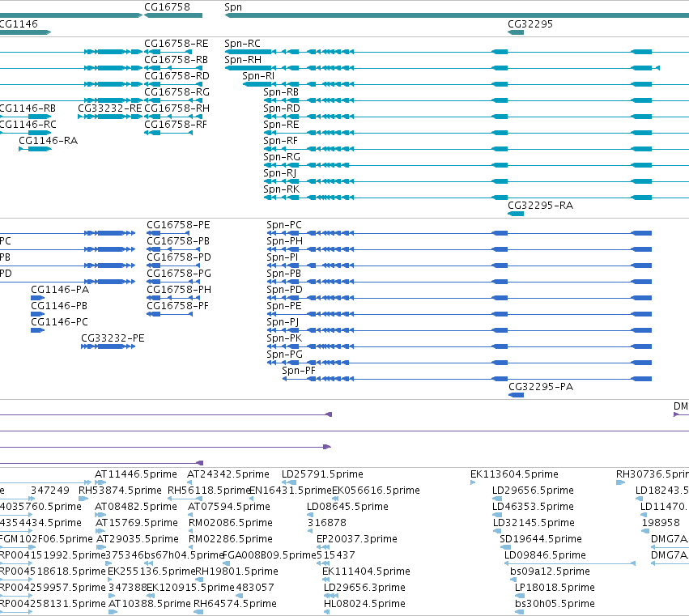This screenshot has height=616, width=689.
Task: Click protein CG16758-PB
Action: [178, 241]
